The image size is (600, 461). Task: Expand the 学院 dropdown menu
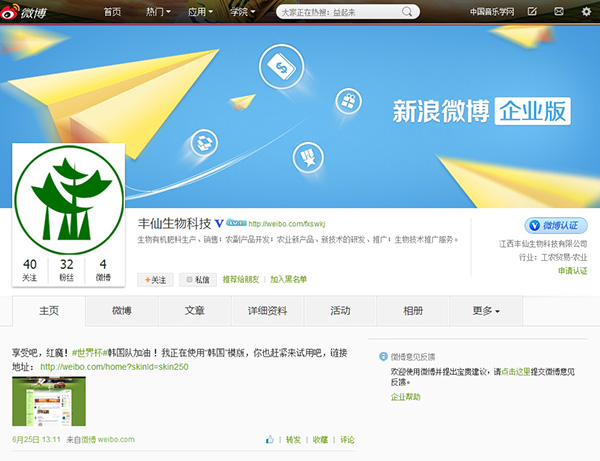tap(241, 12)
